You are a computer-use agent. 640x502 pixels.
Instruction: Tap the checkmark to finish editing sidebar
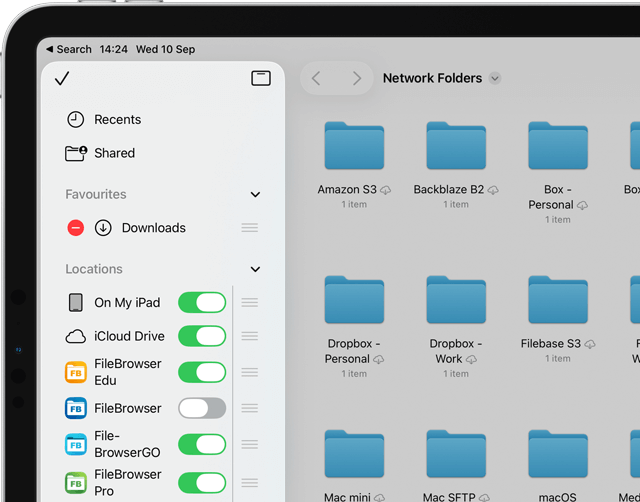(x=62, y=78)
